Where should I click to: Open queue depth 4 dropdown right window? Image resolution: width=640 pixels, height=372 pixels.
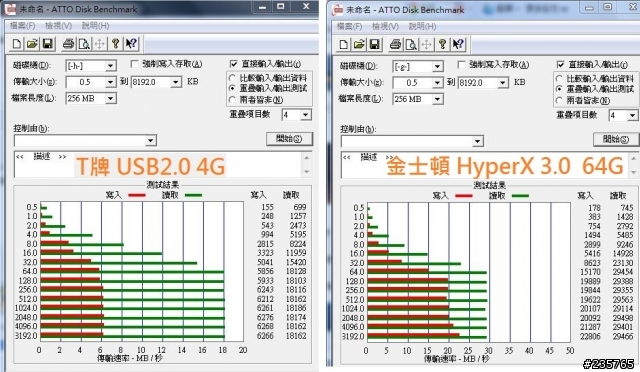[632, 116]
